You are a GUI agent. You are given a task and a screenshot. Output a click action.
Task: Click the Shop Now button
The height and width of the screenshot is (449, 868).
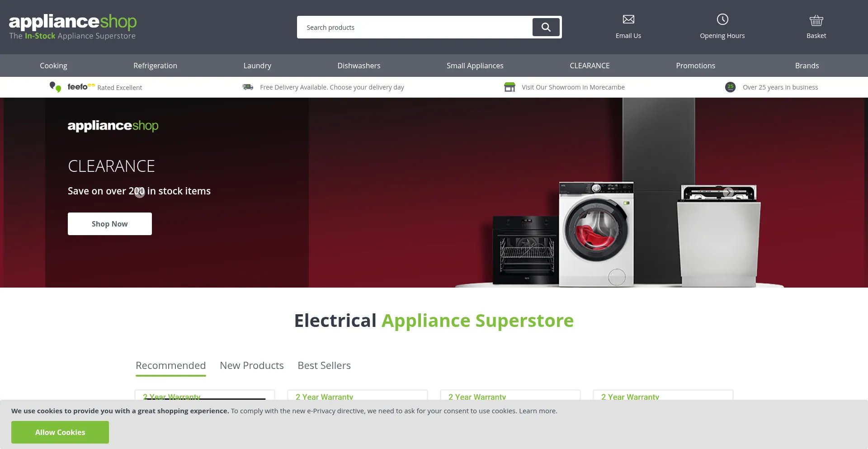click(110, 224)
